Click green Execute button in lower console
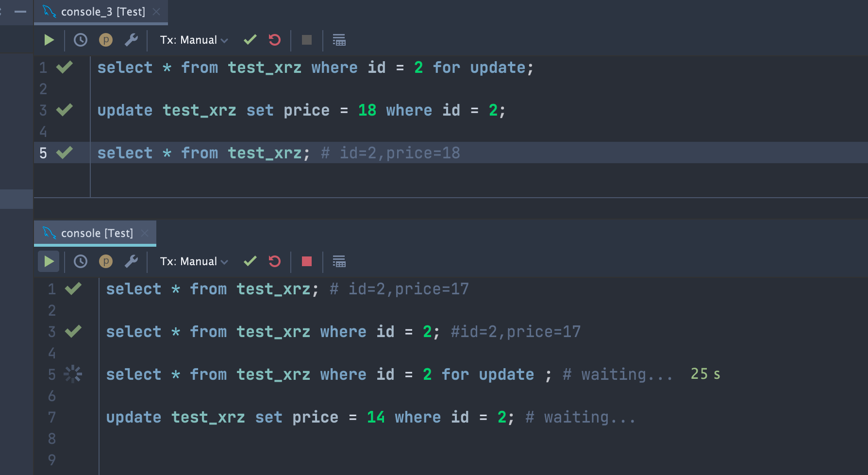 pos(49,261)
